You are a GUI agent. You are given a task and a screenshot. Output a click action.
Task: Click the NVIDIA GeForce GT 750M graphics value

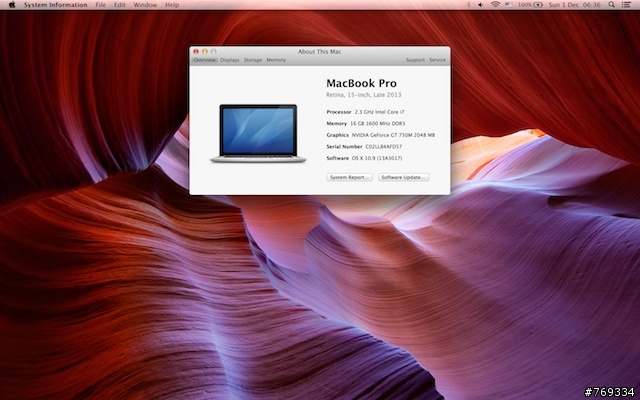393,135
